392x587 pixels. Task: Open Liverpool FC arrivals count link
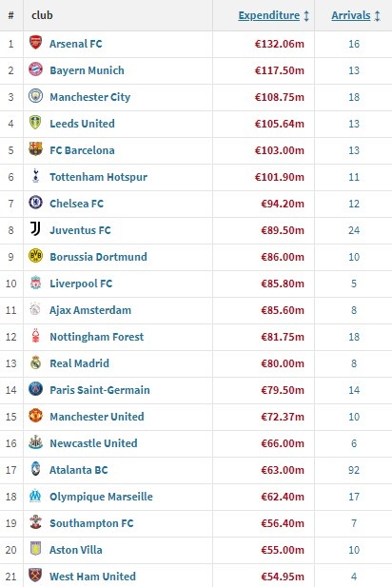point(354,284)
